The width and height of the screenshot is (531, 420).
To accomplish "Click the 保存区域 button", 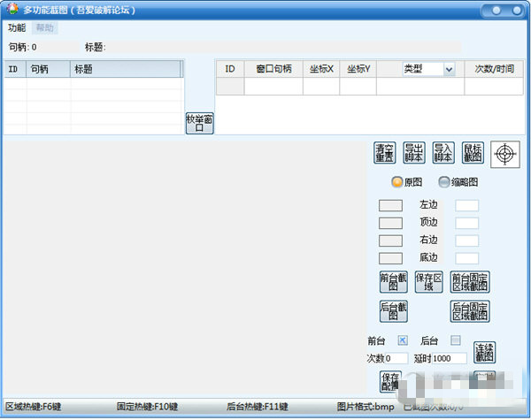I will click(x=428, y=282).
